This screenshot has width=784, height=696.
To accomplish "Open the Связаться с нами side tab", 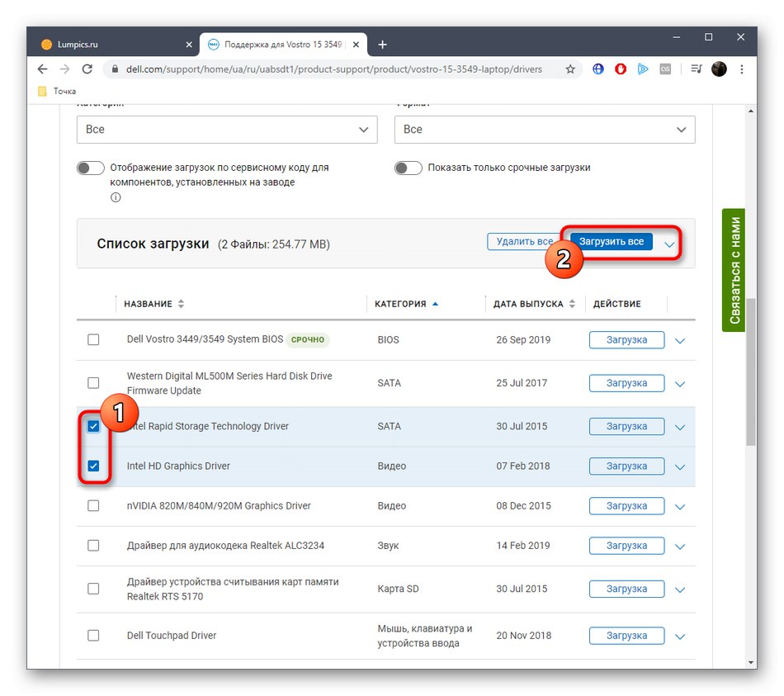I will 734,270.
